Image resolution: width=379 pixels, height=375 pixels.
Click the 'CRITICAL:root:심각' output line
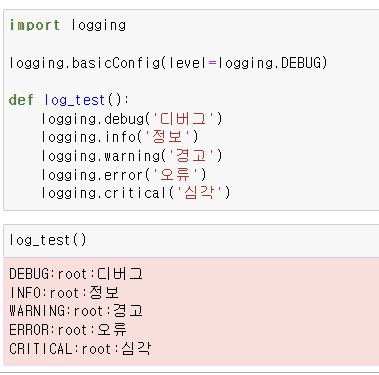[80, 349]
